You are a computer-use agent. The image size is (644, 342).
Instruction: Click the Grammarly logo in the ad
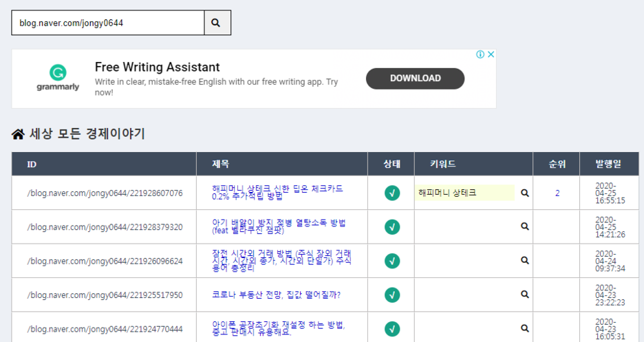[58, 78]
